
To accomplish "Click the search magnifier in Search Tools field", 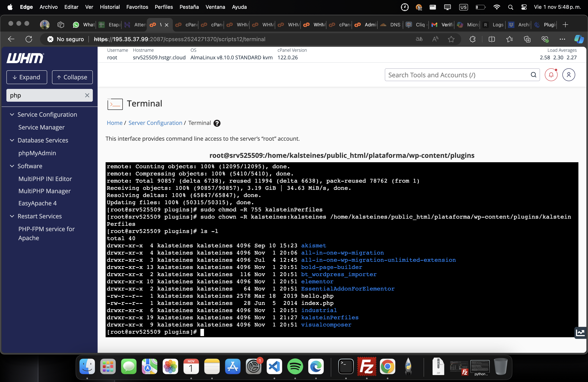I will tap(533, 75).
